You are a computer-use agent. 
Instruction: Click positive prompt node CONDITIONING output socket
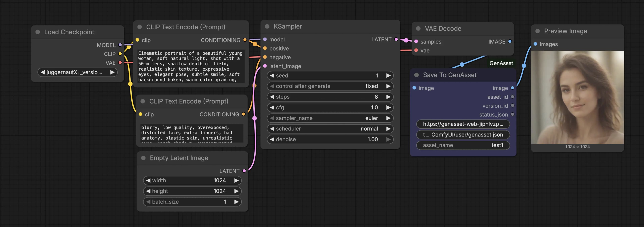tap(245, 40)
